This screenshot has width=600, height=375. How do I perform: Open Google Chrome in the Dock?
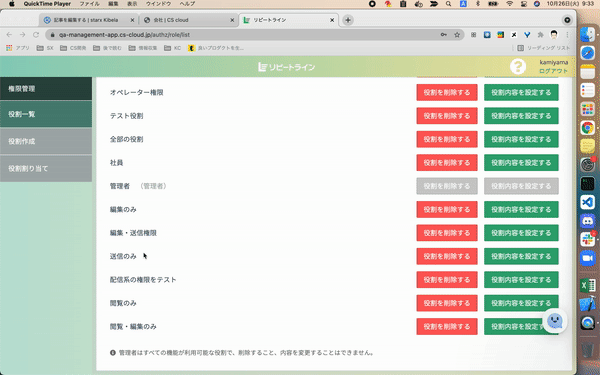[x=587, y=127]
